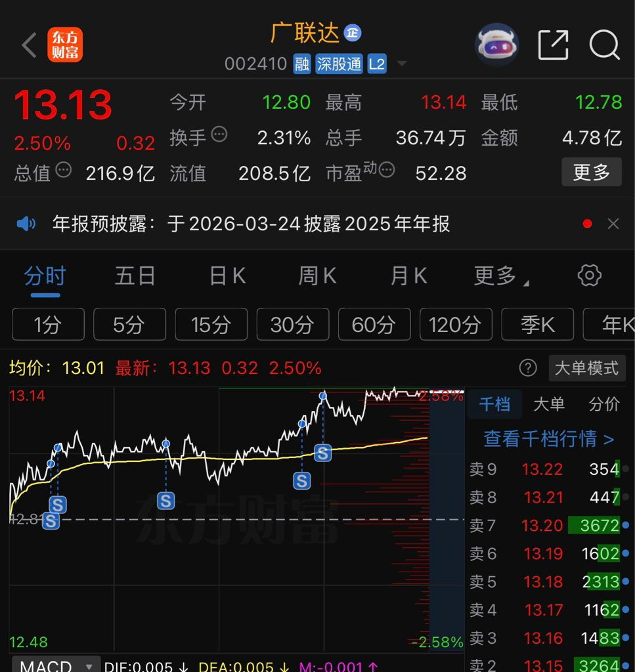The image size is (635, 672).
Task: Open the search magnifier icon
Action: pos(605,45)
